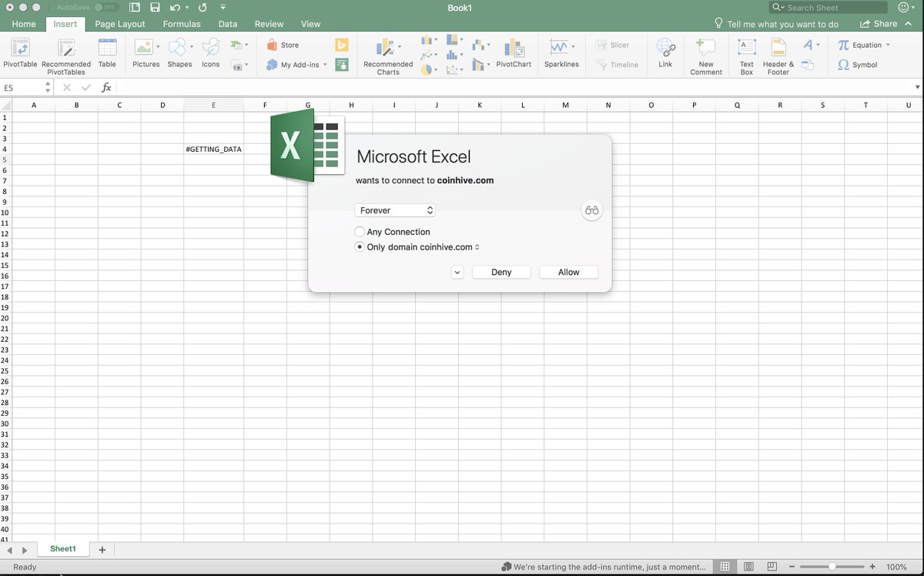The height and width of the screenshot is (576, 924).
Task: Open the Undo history dropdown arrow
Action: click(x=186, y=8)
